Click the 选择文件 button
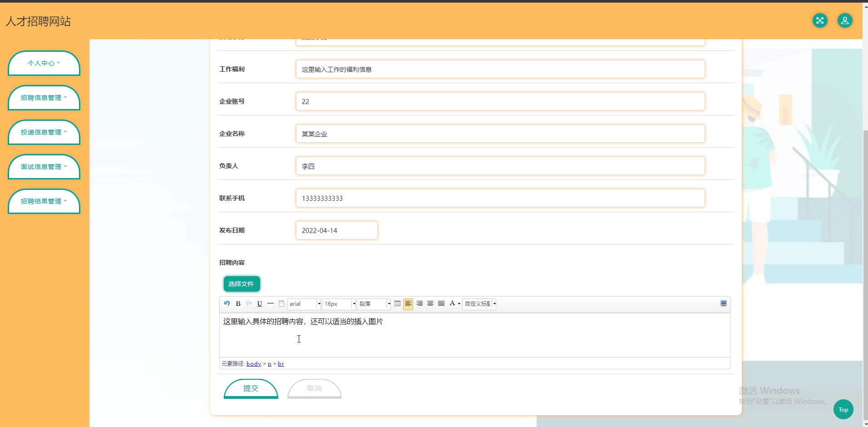 (x=242, y=284)
